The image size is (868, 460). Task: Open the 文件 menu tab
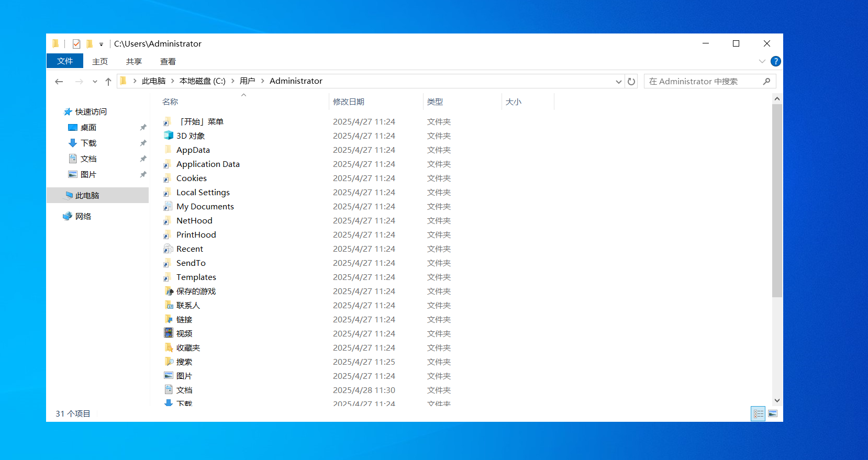[65, 61]
